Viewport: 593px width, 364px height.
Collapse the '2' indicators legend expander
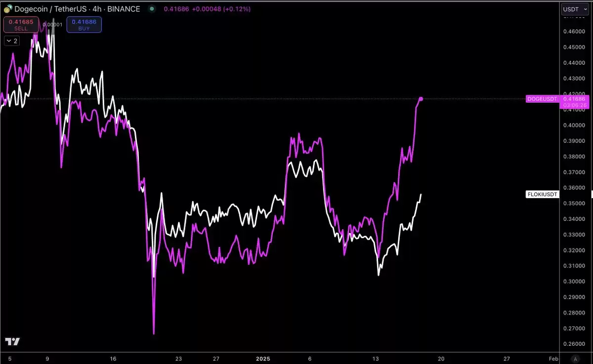point(11,41)
